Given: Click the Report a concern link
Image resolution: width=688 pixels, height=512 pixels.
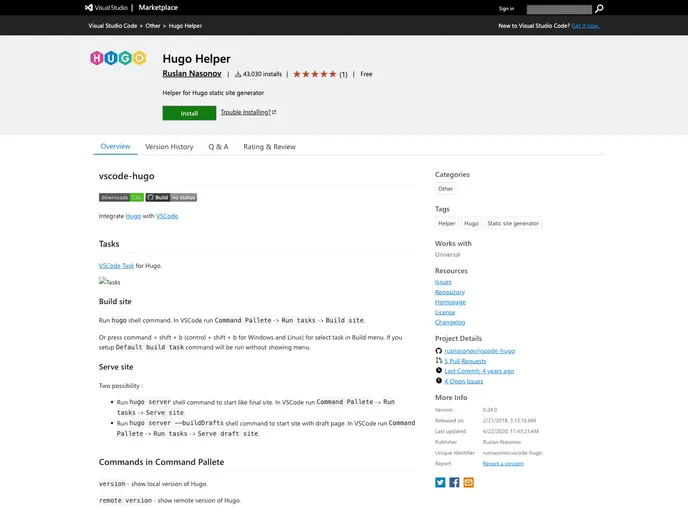Looking at the screenshot, I should pos(503,463).
